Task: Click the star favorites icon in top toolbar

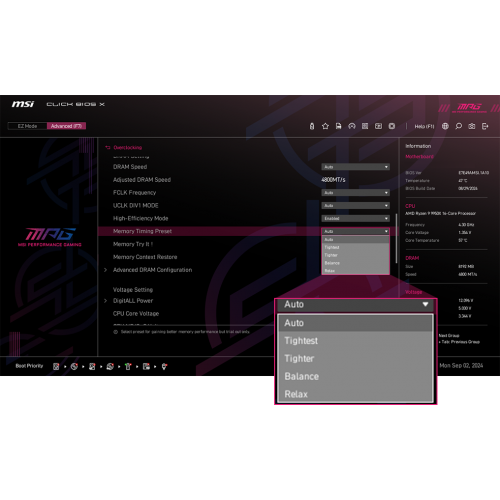Action: tap(325, 126)
